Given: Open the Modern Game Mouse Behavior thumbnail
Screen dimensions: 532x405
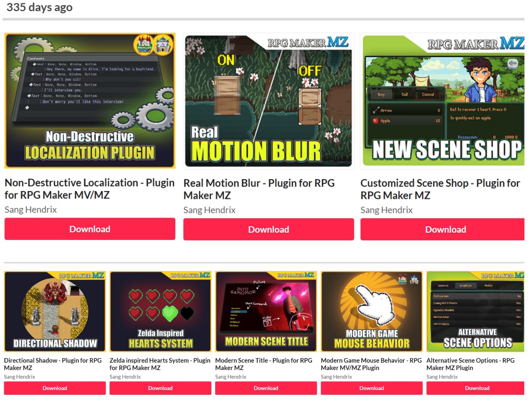Looking at the screenshot, I should tap(371, 311).
